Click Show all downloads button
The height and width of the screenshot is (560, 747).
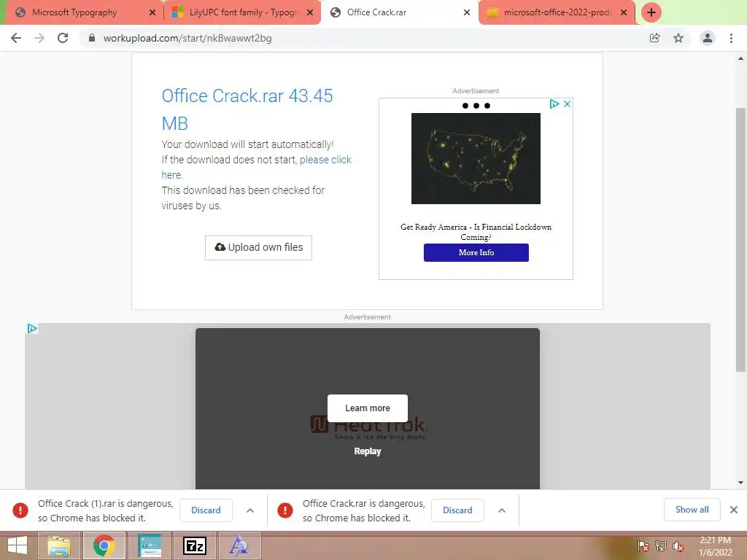[x=692, y=510]
